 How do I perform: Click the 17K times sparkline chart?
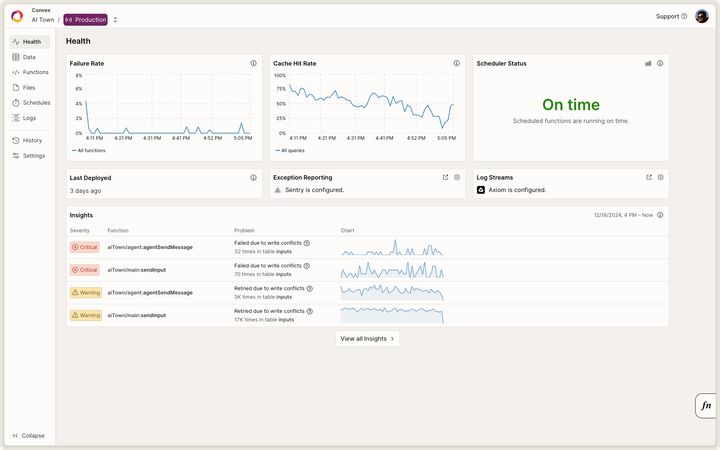coord(392,315)
